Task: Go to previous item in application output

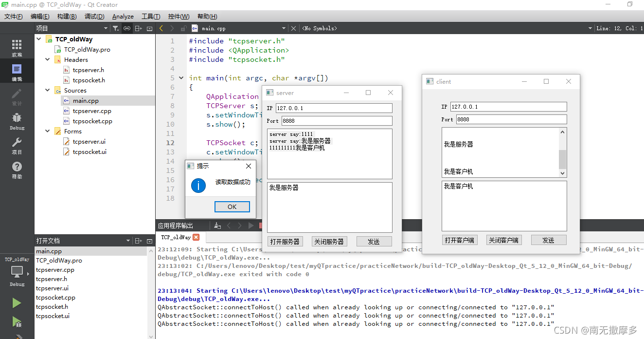Action: 229,226
